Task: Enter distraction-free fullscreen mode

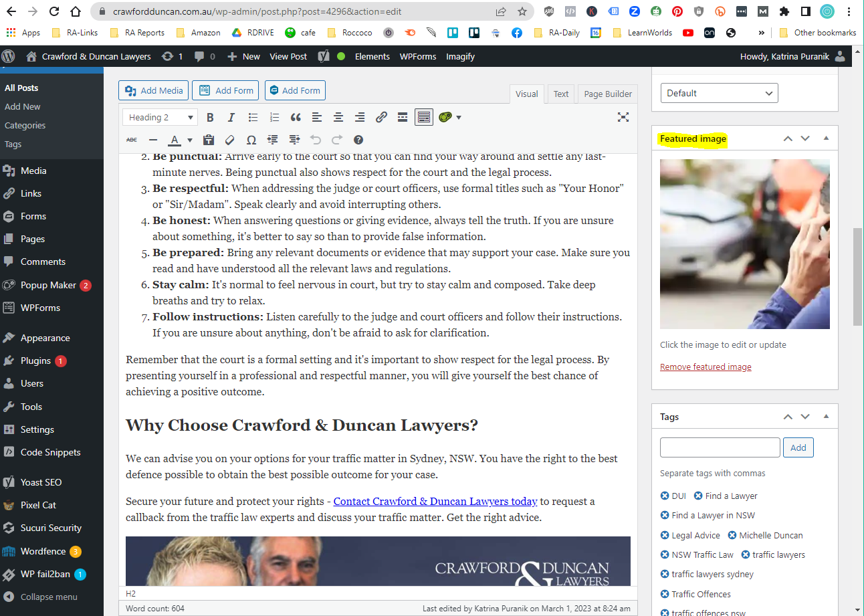Action: coord(623,116)
